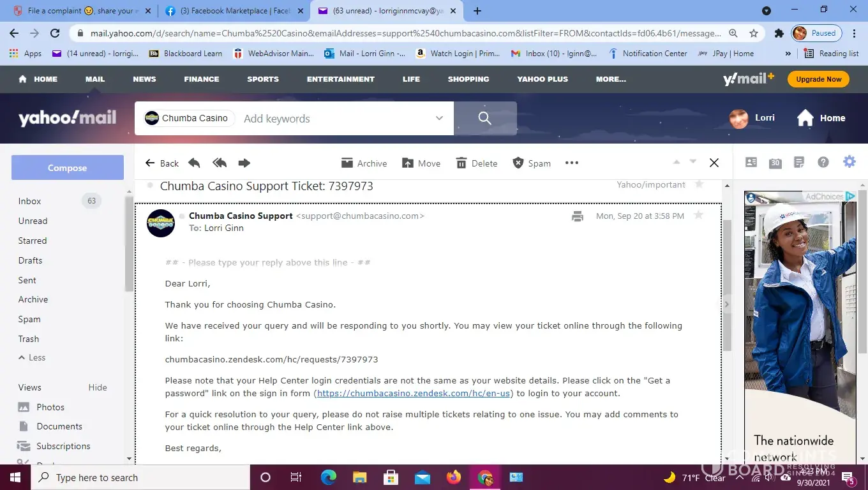Open Task View on the taskbar
Screen dimensions: 868x490
[296, 477]
